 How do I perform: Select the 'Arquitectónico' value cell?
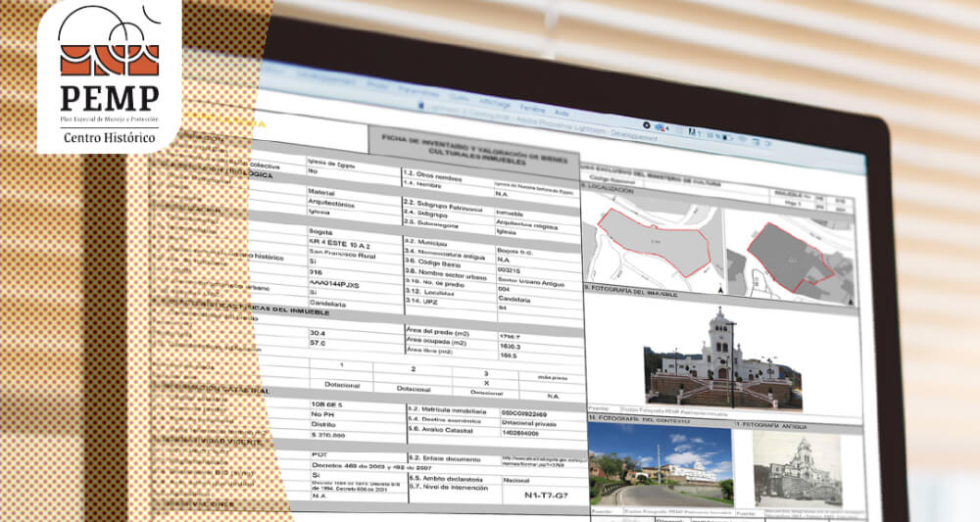coord(331,203)
